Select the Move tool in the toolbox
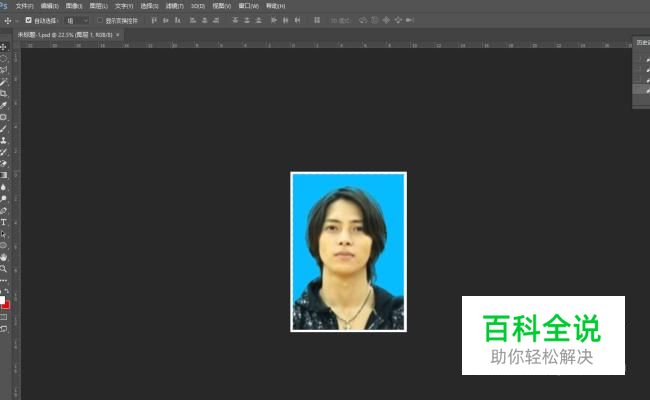Viewport: 650px width, 400px height. coord(3,47)
